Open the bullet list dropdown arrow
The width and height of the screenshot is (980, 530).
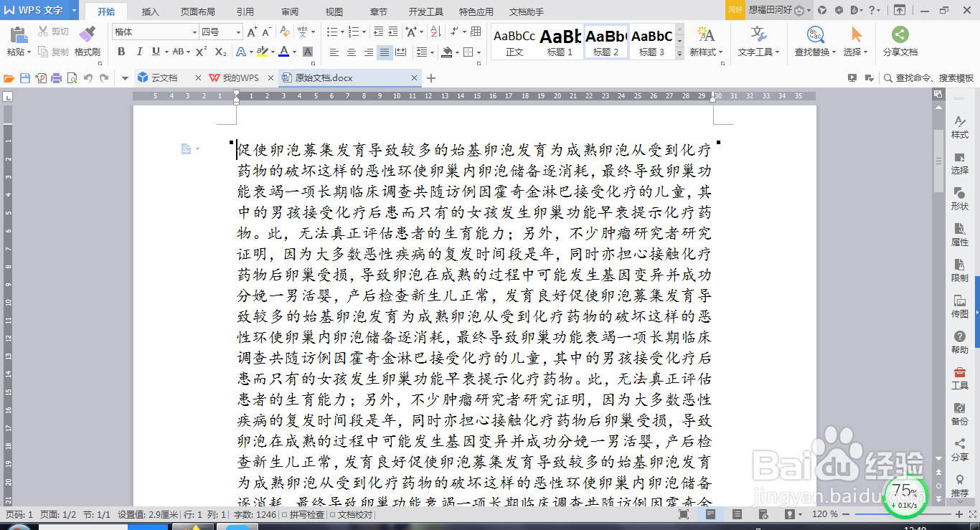pyautogui.click(x=341, y=32)
